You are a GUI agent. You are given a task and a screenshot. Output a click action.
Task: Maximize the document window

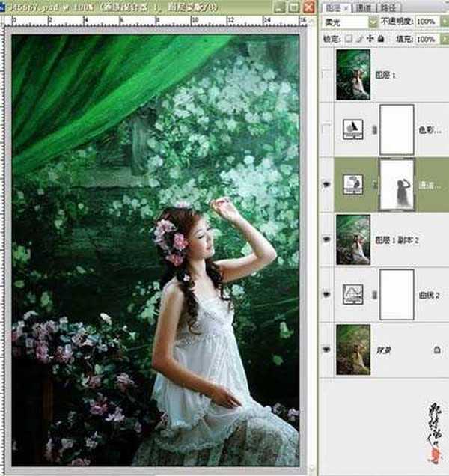[x=293, y=7]
